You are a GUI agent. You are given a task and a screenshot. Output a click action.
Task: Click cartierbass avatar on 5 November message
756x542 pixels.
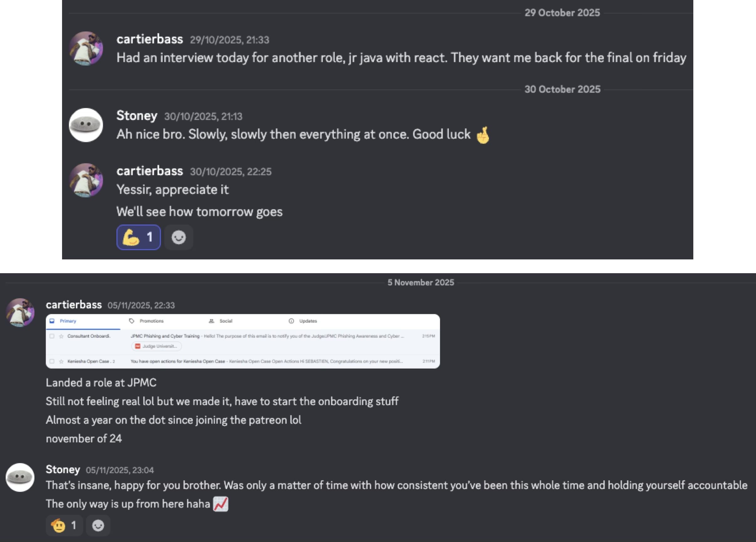tap(20, 312)
